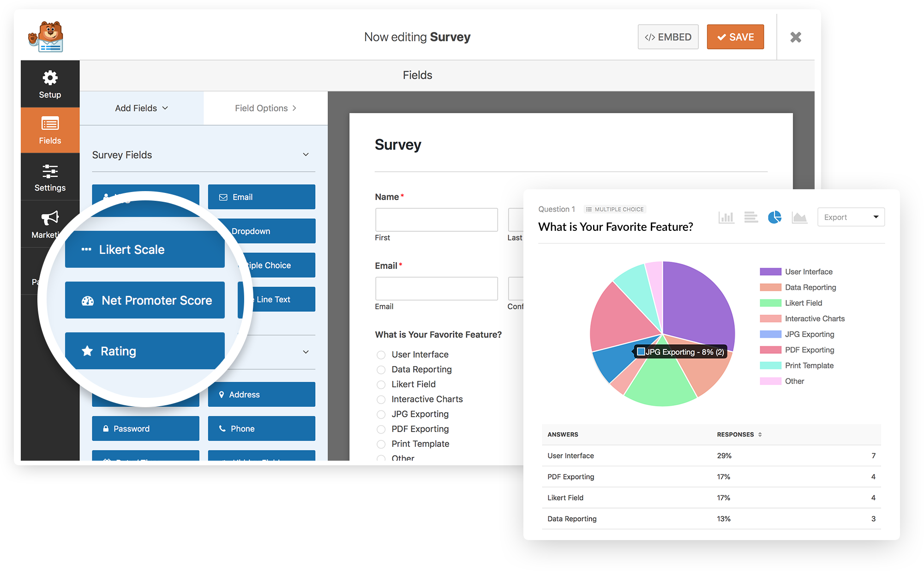Collapse the Survey Fields section
This screenshot has height=571, width=924.
306,155
